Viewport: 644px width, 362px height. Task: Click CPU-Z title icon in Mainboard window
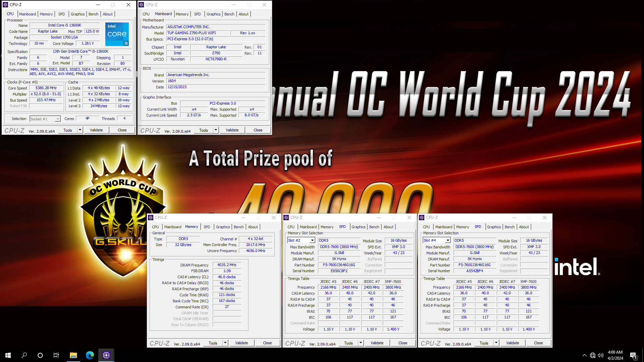pos(141,5)
